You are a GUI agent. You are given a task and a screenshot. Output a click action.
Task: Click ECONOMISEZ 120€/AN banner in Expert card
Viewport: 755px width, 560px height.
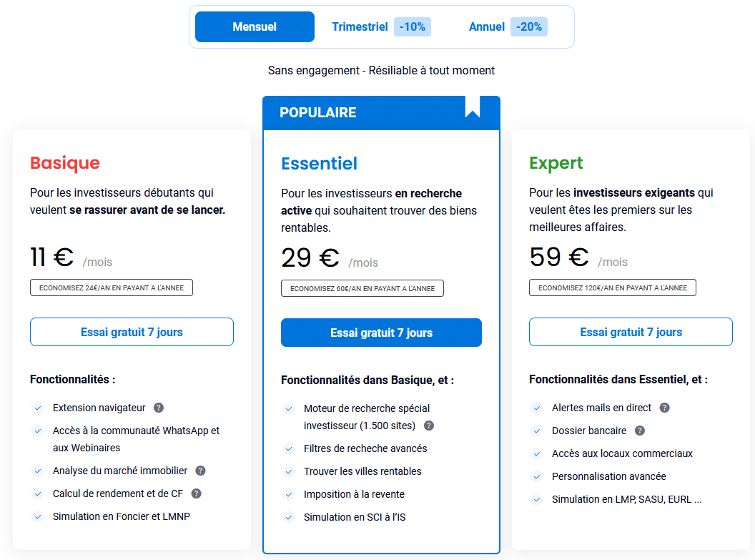(612, 288)
